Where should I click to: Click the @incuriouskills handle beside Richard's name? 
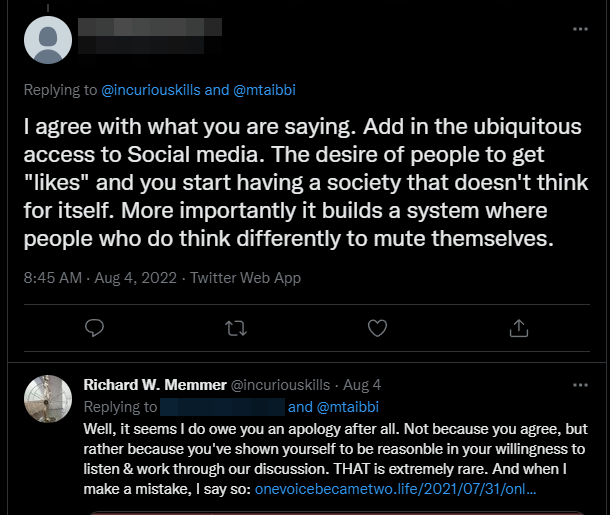click(x=281, y=385)
